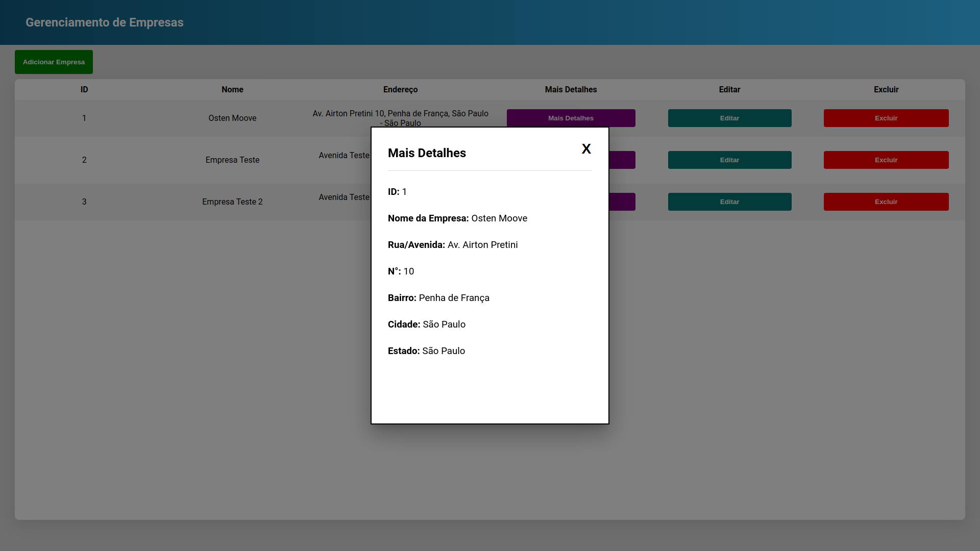Select the Mais Detalhes column header
This screenshot has width=980, height=551.
point(571,89)
